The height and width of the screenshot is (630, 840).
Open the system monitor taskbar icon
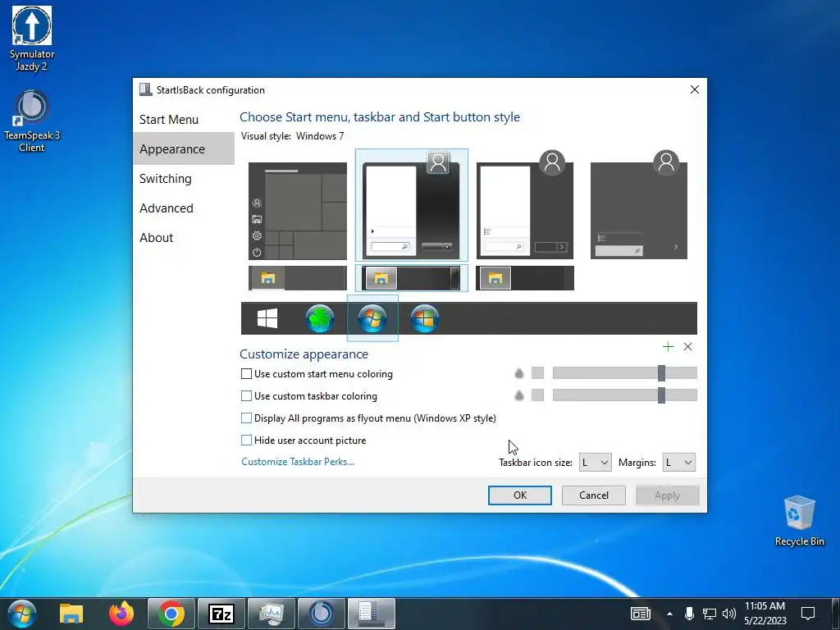click(x=271, y=614)
